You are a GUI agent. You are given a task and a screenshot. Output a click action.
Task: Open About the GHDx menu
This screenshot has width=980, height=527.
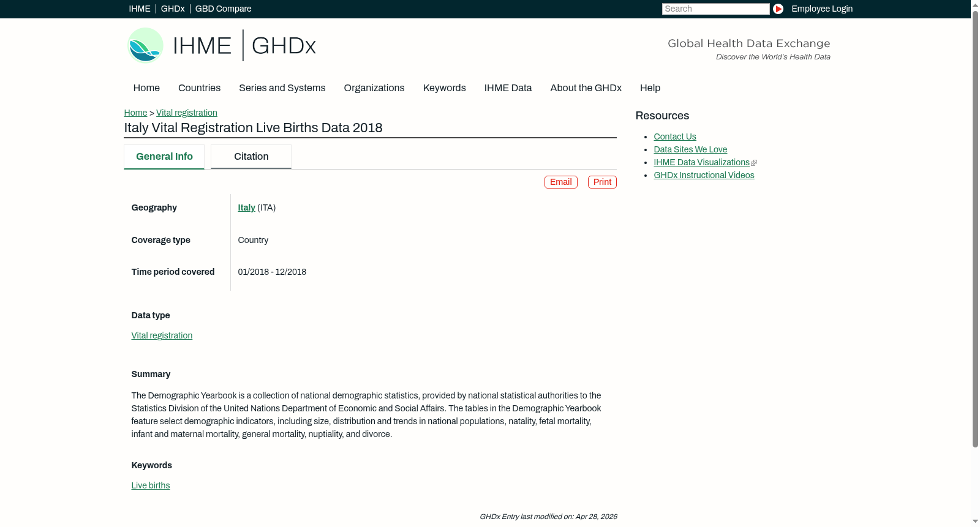click(586, 88)
